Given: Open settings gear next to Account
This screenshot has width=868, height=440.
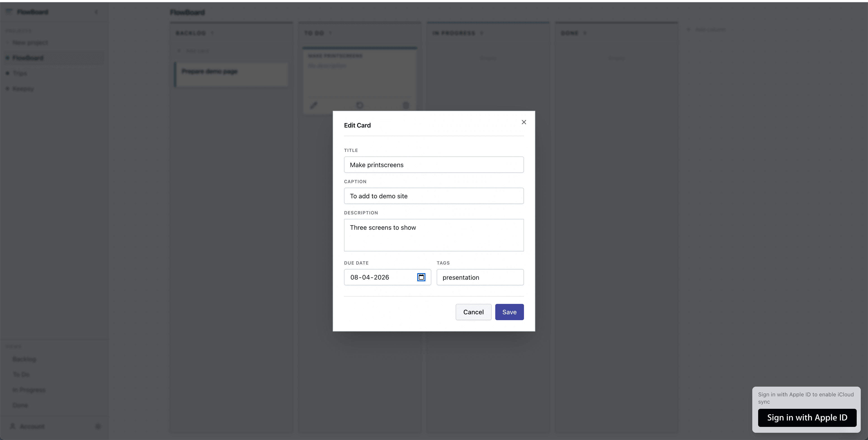Looking at the screenshot, I should tap(98, 426).
